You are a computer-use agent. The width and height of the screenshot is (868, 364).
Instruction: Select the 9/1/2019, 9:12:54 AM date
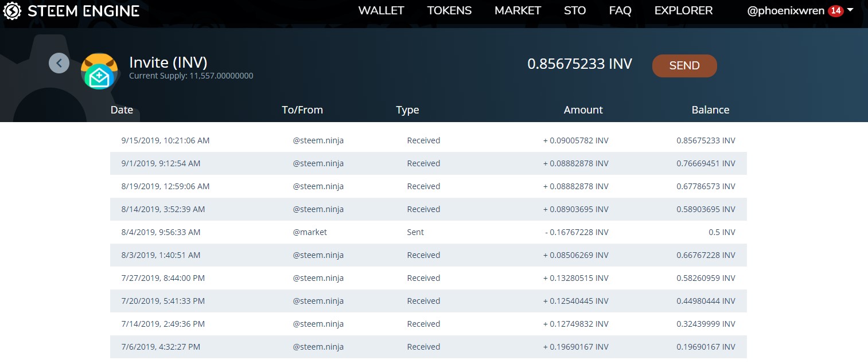point(161,163)
